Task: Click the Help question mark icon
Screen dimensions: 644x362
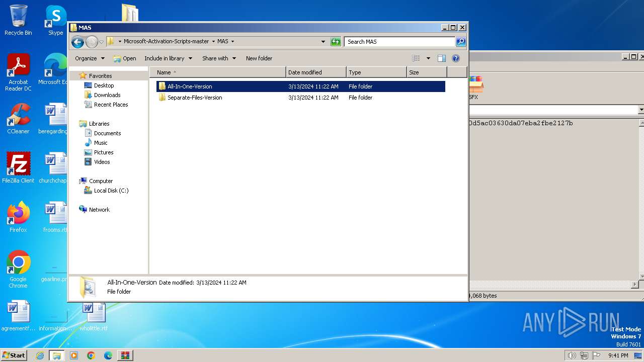Action: pos(456,58)
